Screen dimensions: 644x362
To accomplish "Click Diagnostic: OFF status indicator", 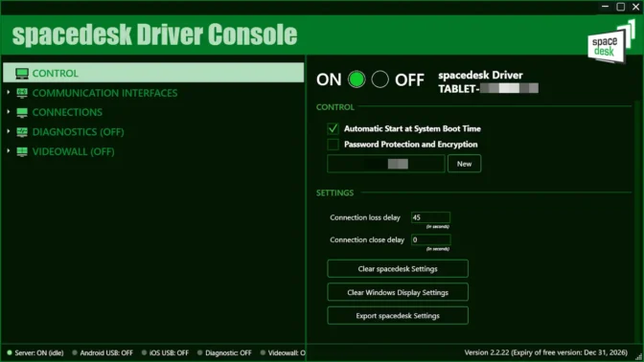I will [x=224, y=353].
